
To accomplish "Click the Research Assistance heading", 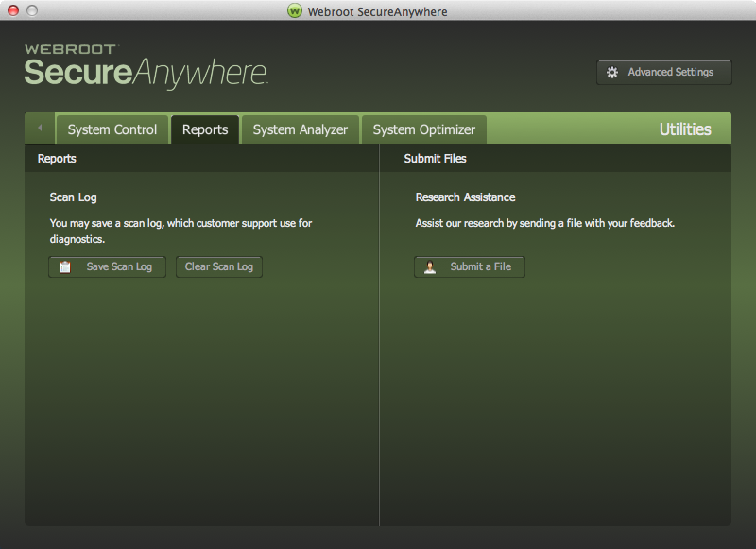I will click(x=465, y=197).
